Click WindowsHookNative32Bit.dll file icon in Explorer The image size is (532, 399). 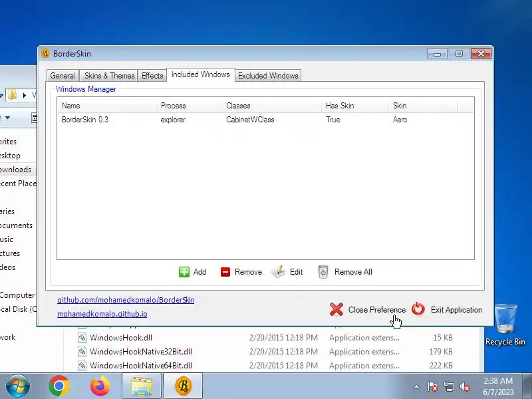click(82, 352)
